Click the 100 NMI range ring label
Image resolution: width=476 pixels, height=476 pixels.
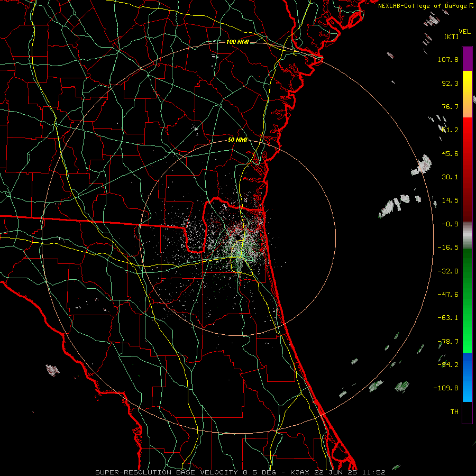237,42
